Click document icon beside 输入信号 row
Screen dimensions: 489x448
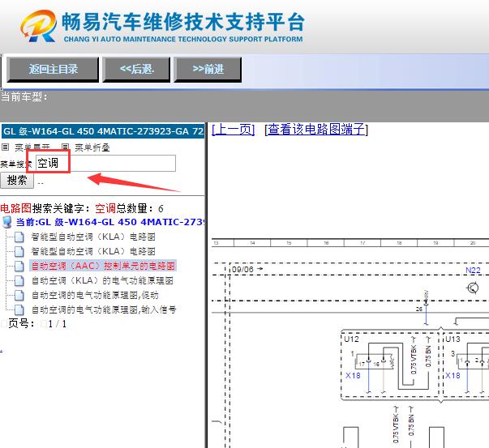(19, 309)
